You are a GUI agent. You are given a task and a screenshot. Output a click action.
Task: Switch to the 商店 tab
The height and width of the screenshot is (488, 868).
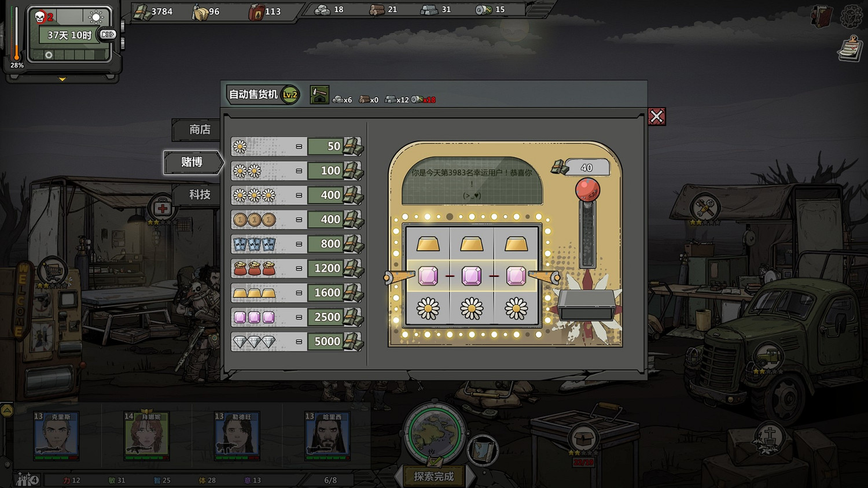click(197, 130)
